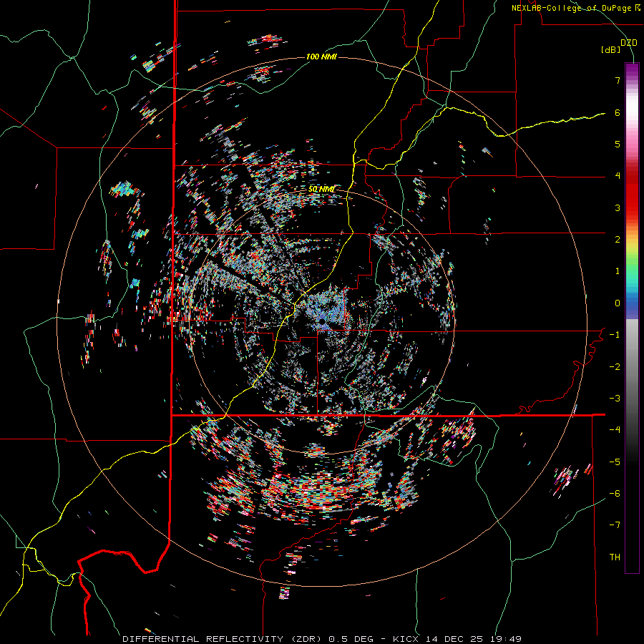Click the TH threshold label on scale
Screen dimensions: 644x644
coord(615,557)
